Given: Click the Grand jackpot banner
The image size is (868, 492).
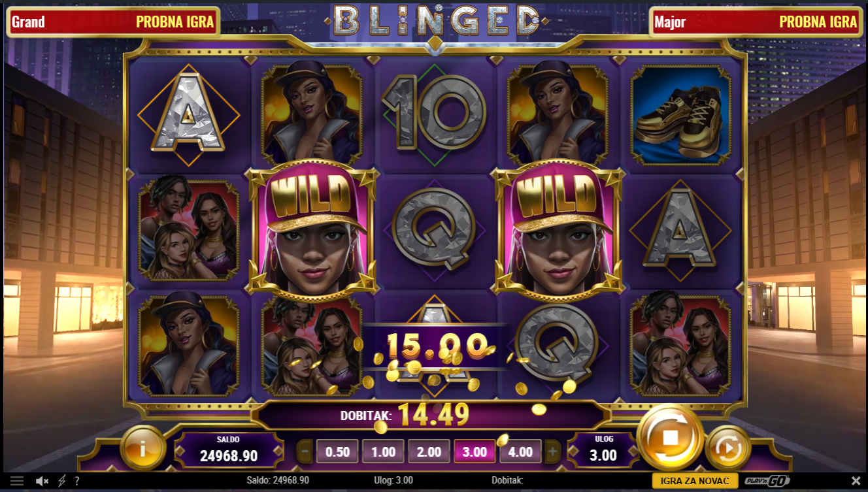Looking at the screenshot, I should coord(113,22).
